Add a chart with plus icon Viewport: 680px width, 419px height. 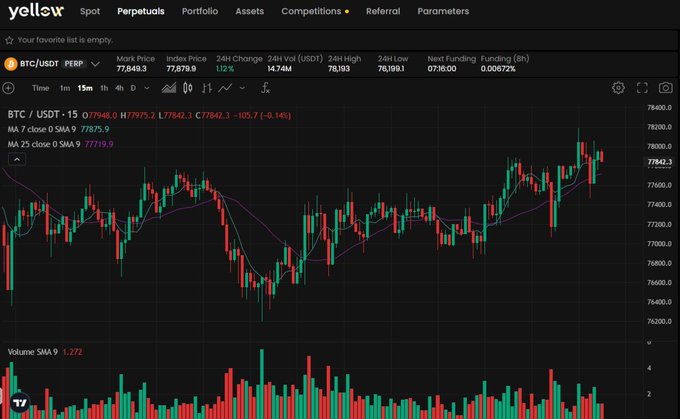[8, 88]
